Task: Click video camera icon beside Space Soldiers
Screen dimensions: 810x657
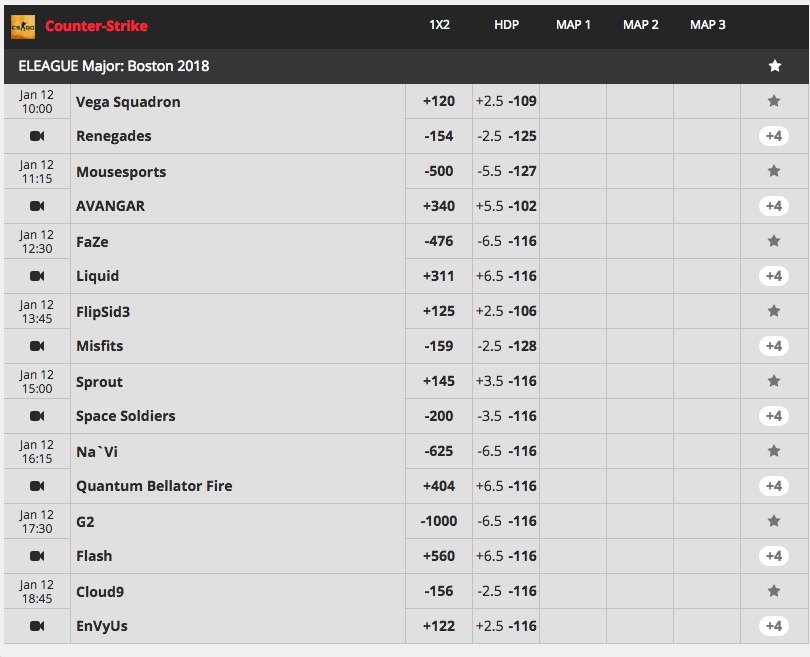Action: click(x=37, y=416)
